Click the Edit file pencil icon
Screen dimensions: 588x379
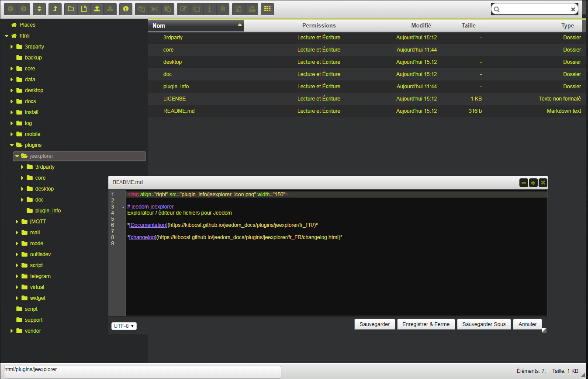coord(183,9)
